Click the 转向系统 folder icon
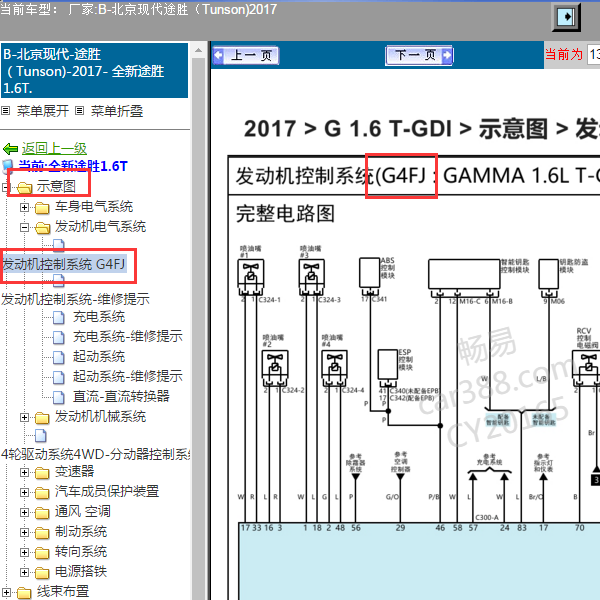This screenshot has width=600, height=600. point(42,553)
